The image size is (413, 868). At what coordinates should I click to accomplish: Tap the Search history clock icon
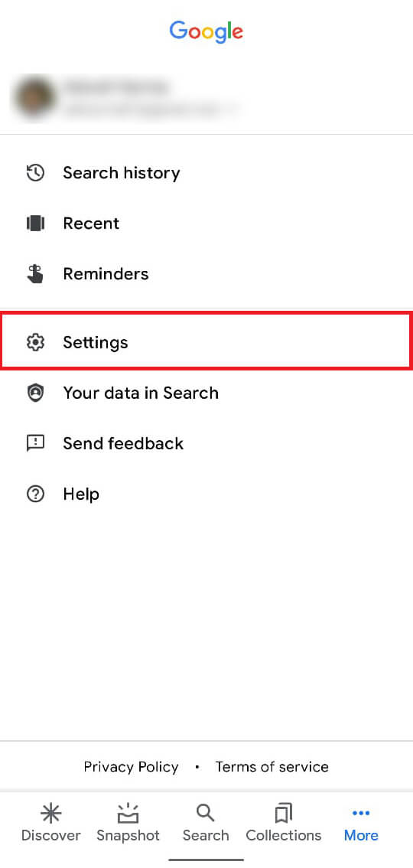[x=35, y=173]
